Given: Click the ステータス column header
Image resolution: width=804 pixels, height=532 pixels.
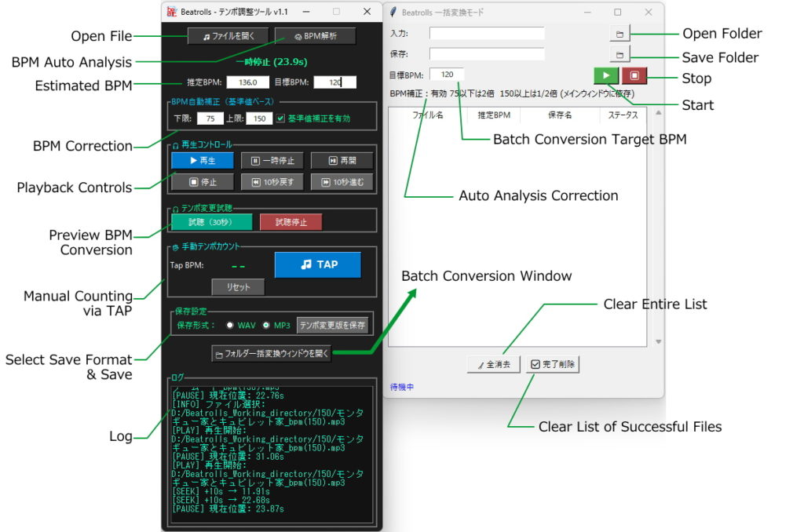Looking at the screenshot, I should [623, 115].
